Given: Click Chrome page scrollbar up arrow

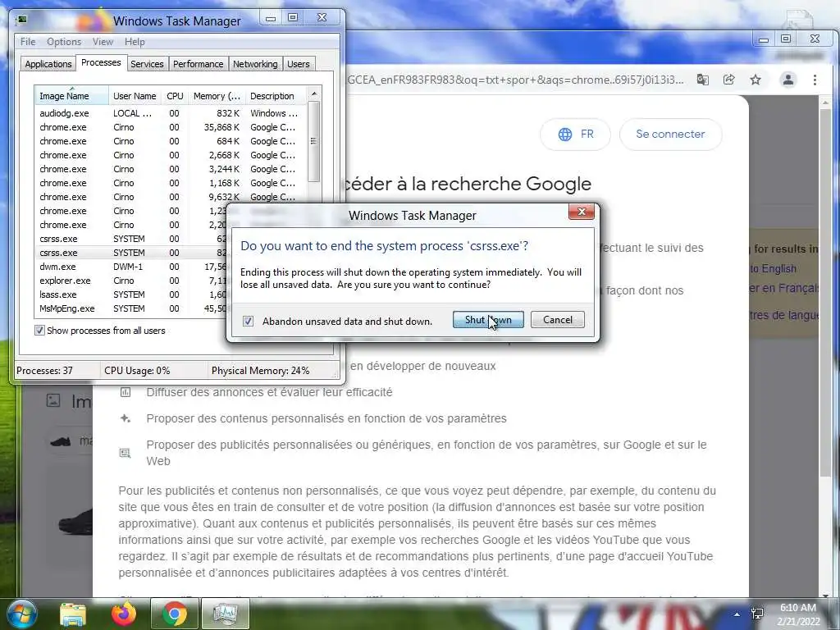Looking at the screenshot, I should coord(825,103).
